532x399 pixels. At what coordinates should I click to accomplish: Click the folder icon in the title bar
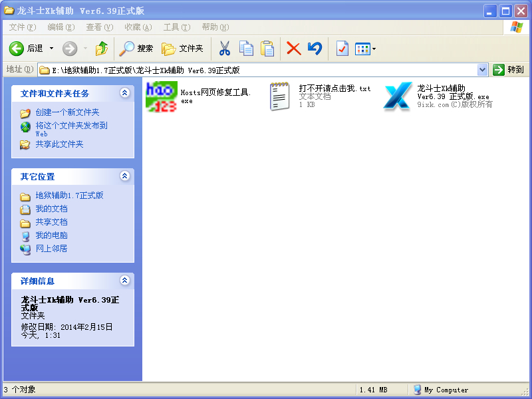pos(9,10)
